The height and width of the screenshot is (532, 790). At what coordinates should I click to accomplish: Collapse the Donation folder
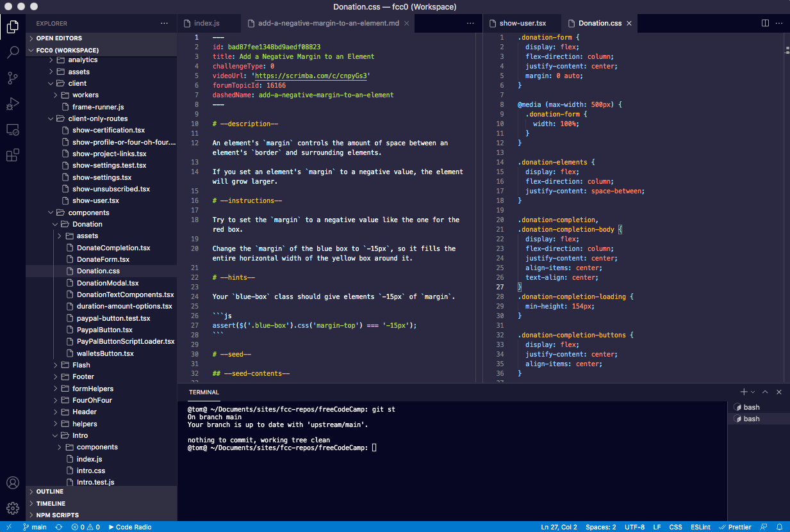click(x=87, y=224)
